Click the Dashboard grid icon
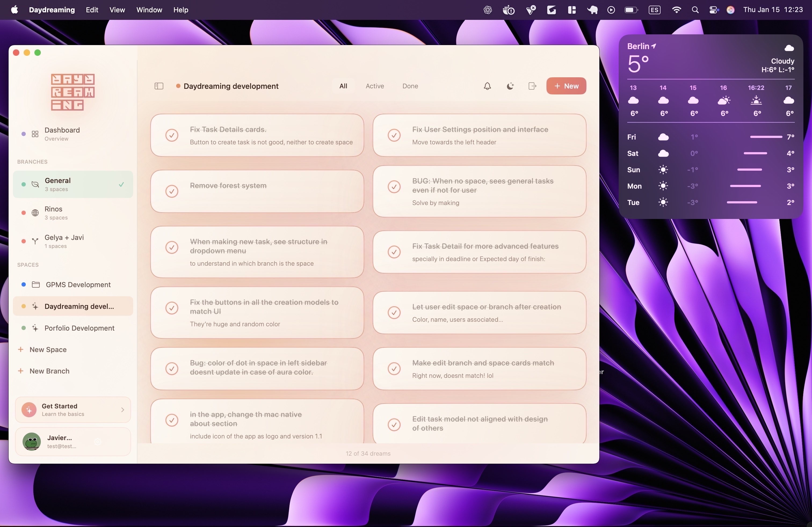The height and width of the screenshot is (527, 812). tap(35, 134)
